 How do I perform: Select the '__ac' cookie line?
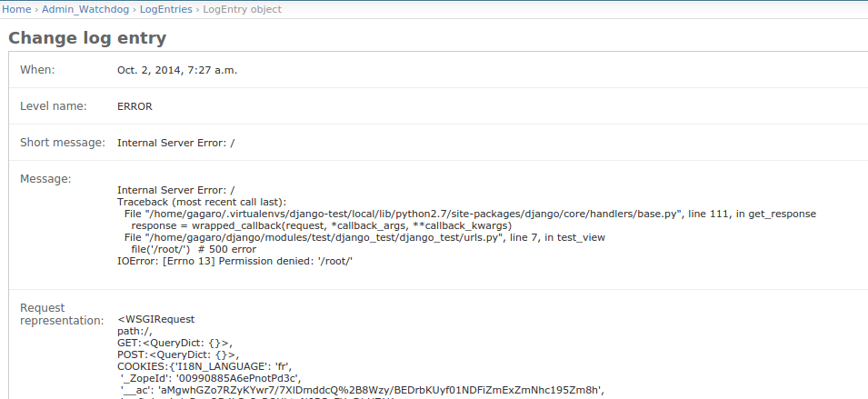click(363, 390)
